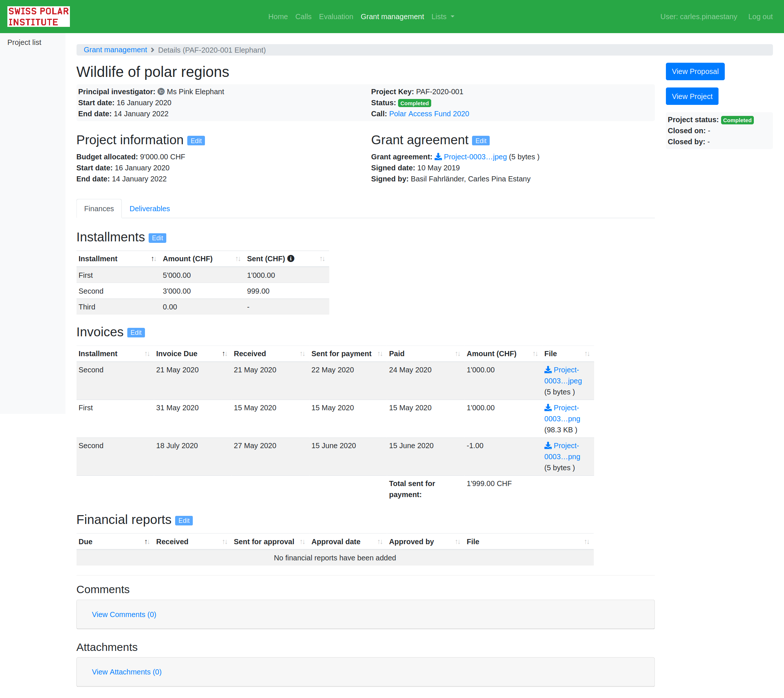
Task: Click the info icon next to Sent (CHF)
Action: (x=291, y=259)
